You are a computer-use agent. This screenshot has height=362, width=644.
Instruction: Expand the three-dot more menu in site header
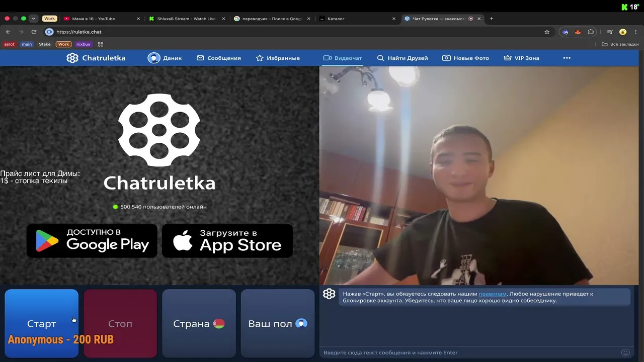pos(567,58)
